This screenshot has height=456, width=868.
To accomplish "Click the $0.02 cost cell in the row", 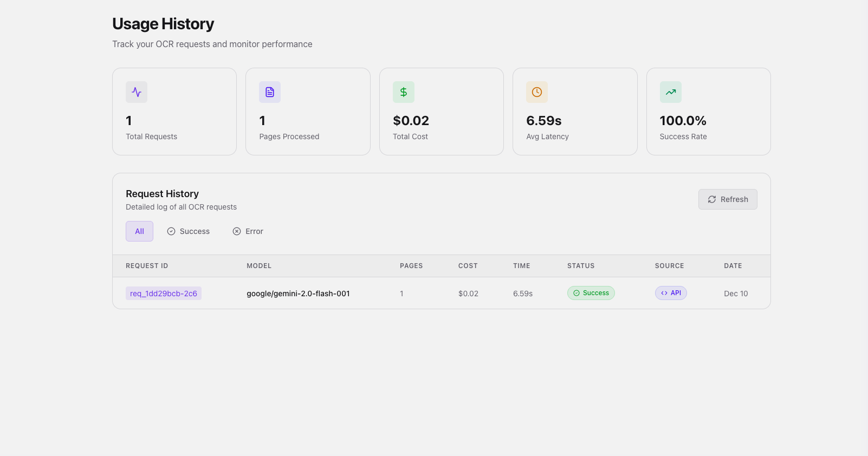I will (x=468, y=294).
